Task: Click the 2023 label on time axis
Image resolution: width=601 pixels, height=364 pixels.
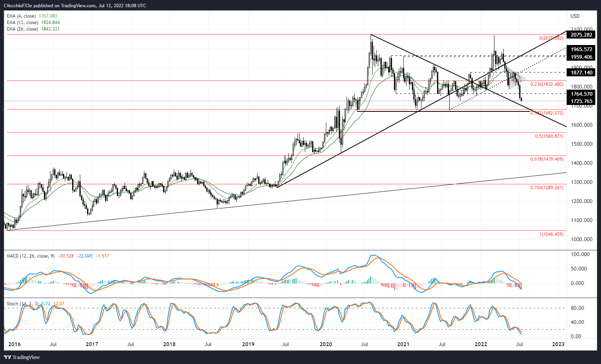Action: 558,344
